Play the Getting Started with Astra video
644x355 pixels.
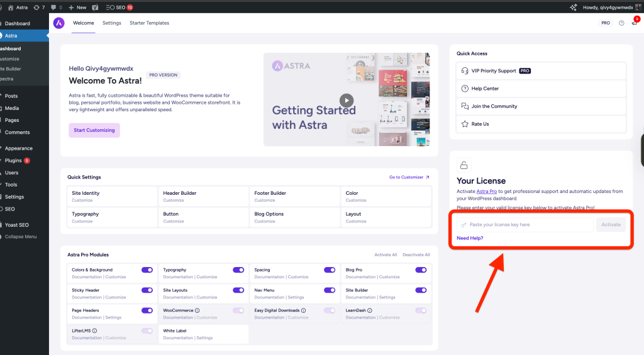click(347, 99)
